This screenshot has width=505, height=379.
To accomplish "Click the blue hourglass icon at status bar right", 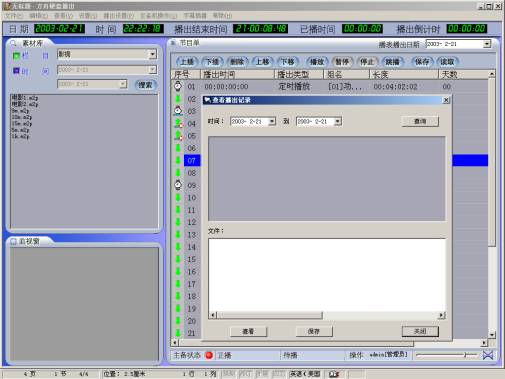I will click(488, 355).
